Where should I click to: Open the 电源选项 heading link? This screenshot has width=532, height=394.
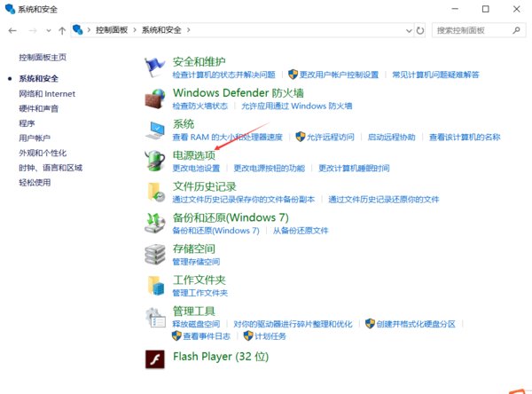[194, 155]
